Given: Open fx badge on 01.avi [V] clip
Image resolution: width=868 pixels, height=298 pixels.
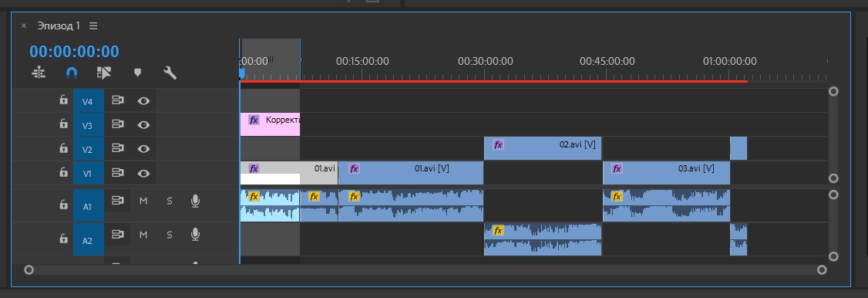Looking at the screenshot, I should tap(355, 169).
